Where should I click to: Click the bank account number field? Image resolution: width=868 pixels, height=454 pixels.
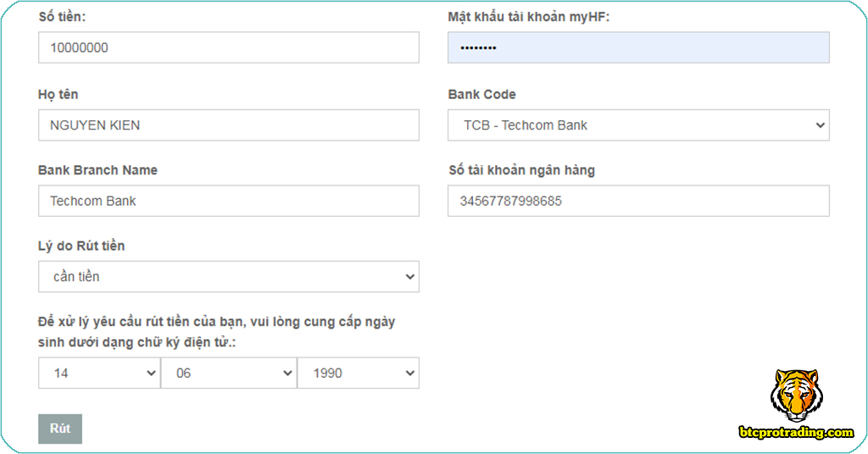[x=638, y=201]
